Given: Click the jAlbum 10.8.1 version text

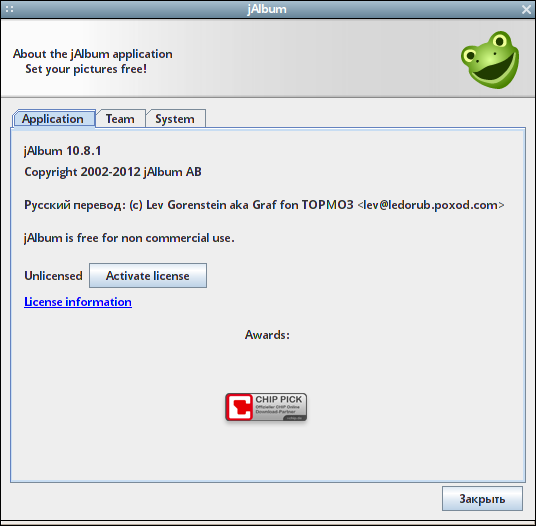Looking at the screenshot, I should click(63, 151).
